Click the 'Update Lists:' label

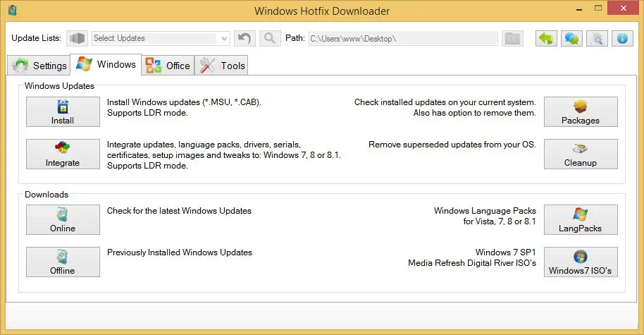(36, 38)
